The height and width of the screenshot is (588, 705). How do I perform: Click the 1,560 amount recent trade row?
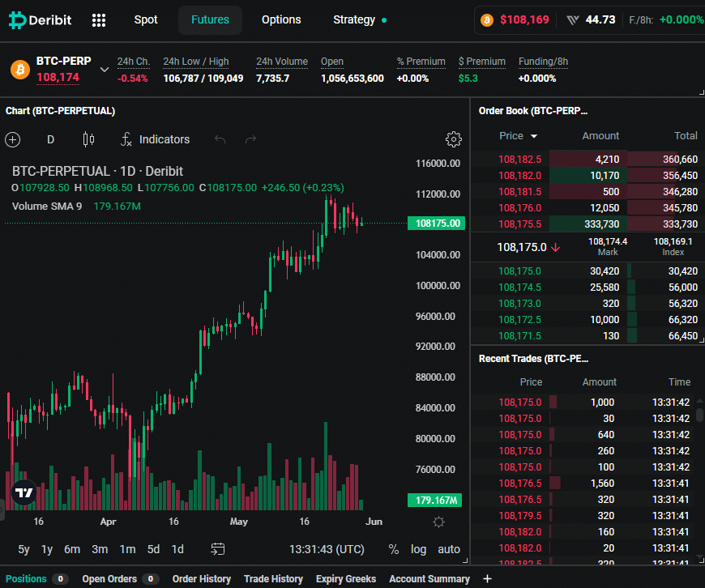(583, 484)
